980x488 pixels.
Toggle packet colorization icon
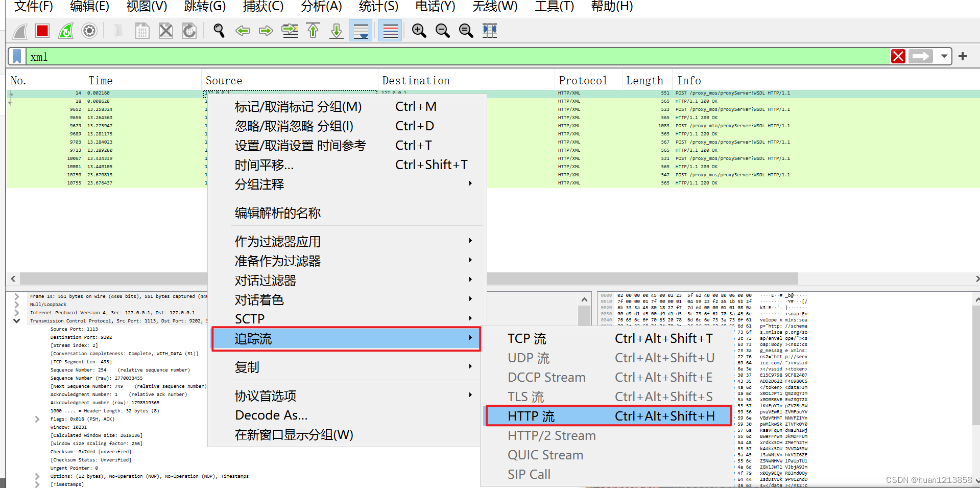click(x=390, y=31)
